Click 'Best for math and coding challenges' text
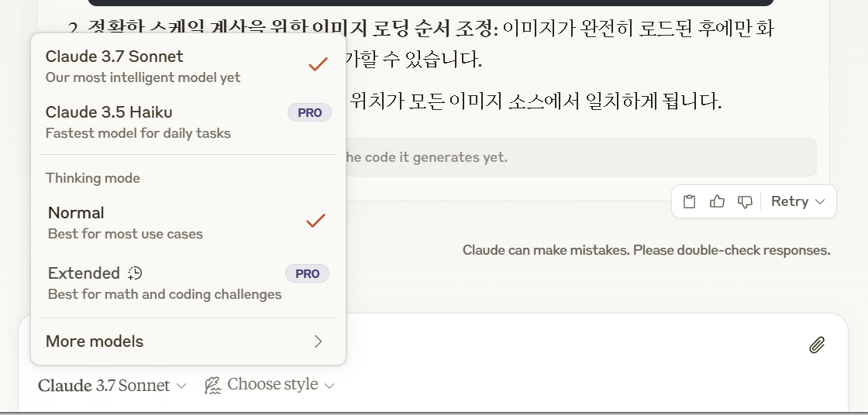The image size is (868, 415). (164, 294)
